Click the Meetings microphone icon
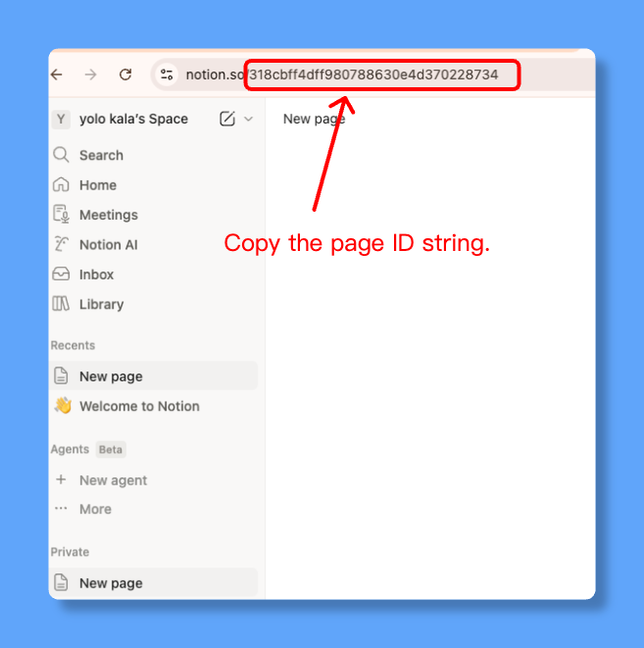The width and height of the screenshot is (644, 648). click(x=61, y=215)
